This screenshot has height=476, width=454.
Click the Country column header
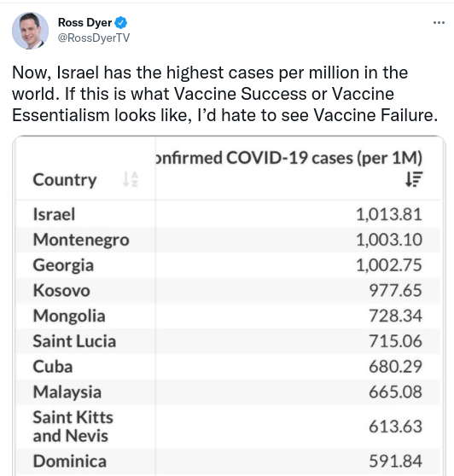coord(65,180)
